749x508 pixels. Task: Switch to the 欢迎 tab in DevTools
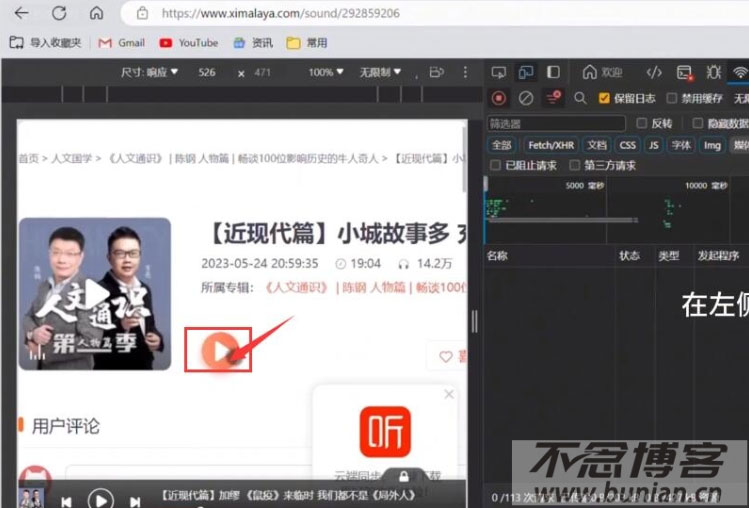(x=602, y=72)
